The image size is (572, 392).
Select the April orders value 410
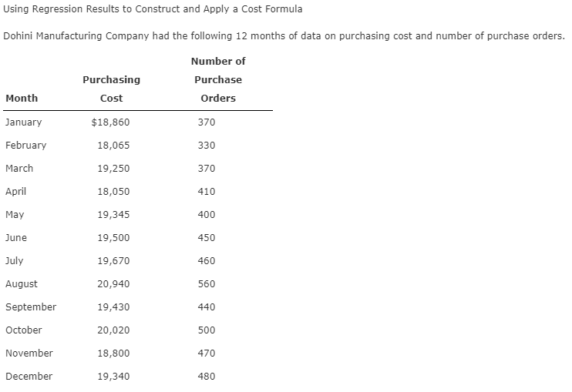pos(207,192)
